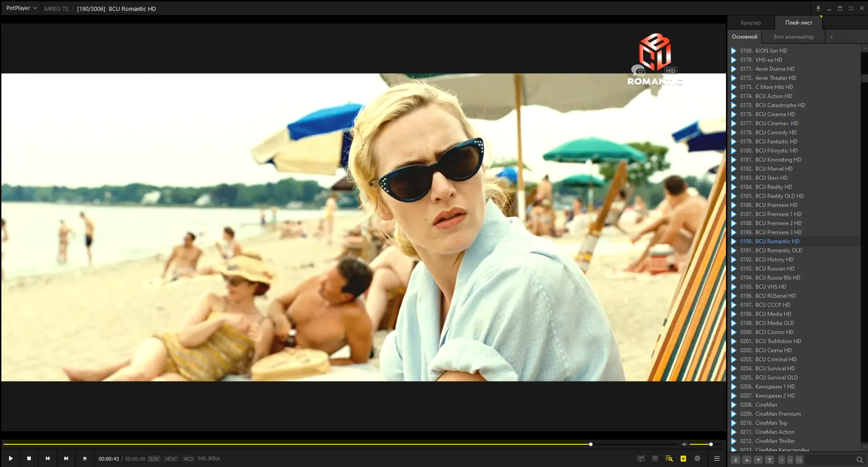868x467 pixels.
Task: Select playlist item 4ever Theater HD
Action: [x=795, y=78]
